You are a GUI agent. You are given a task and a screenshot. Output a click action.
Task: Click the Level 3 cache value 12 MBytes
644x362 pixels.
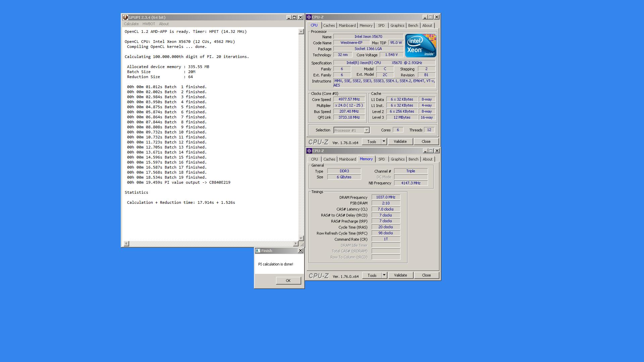pos(402,118)
